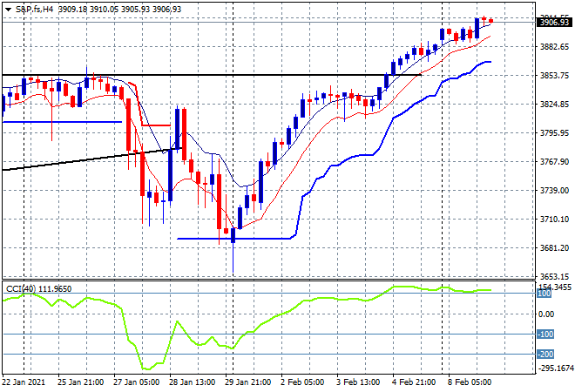Click the long-wick blue candle at 29 Jan low

233,235
